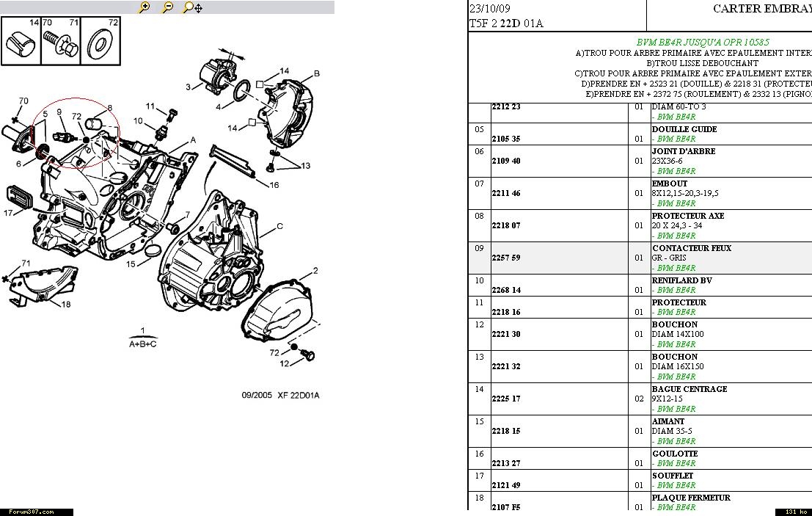
Task: Click callout number 12 near bottom plug
Action: (285, 363)
